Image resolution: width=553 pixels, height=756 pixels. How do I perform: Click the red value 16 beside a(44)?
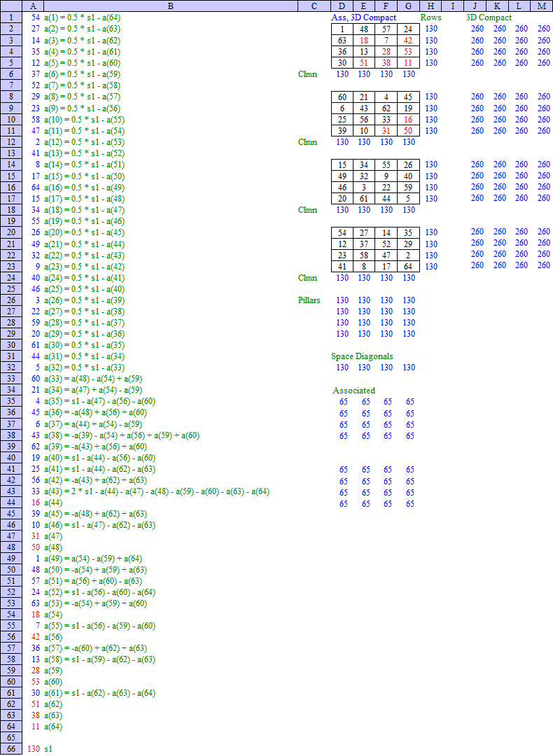point(36,503)
